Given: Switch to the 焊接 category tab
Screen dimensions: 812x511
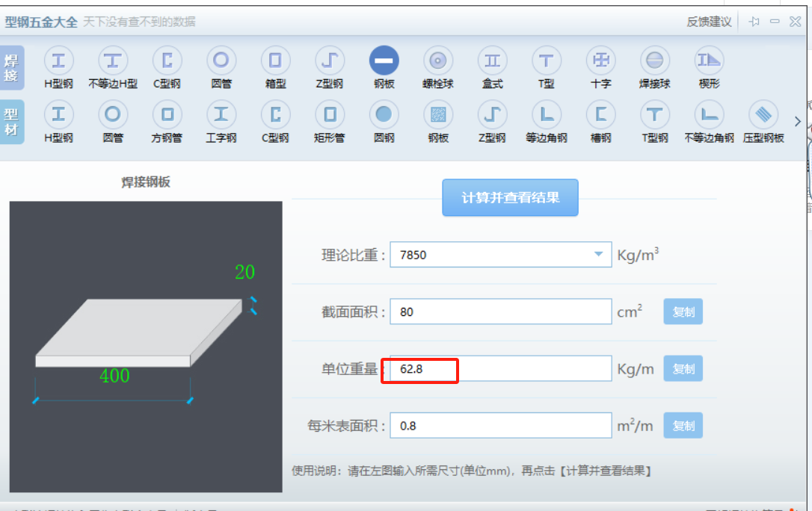Looking at the screenshot, I should pos(12,68).
